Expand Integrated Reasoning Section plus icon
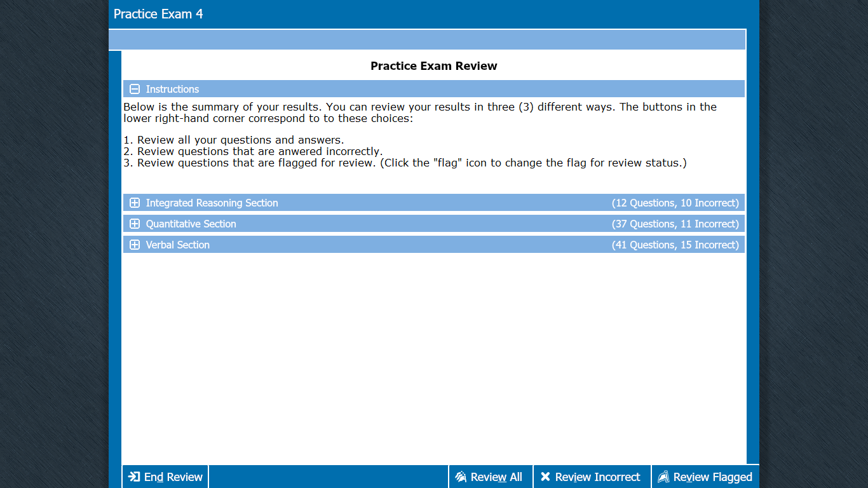Screen dimensions: 868x488 [x=135, y=203]
